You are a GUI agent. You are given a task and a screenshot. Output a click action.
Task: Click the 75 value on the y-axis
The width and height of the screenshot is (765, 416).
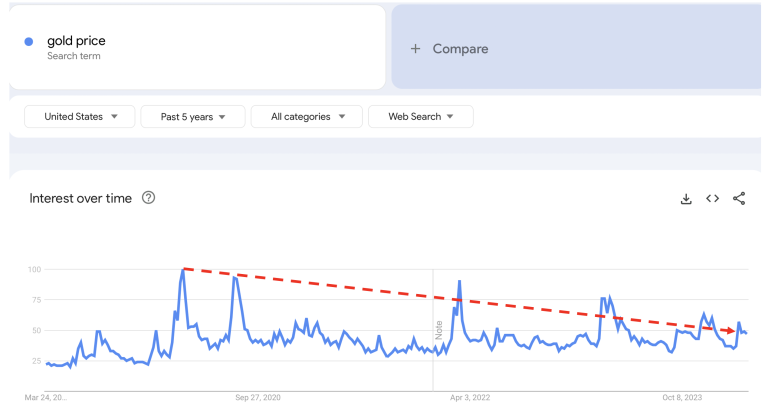tap(34, 299)
